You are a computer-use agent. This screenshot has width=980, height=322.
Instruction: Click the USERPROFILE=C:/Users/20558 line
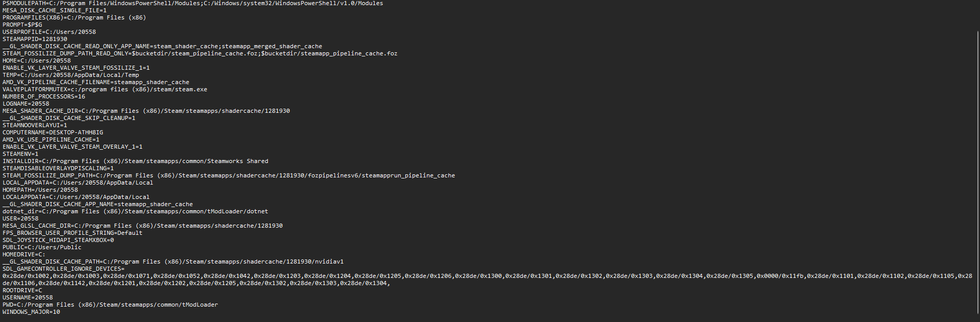49,32
